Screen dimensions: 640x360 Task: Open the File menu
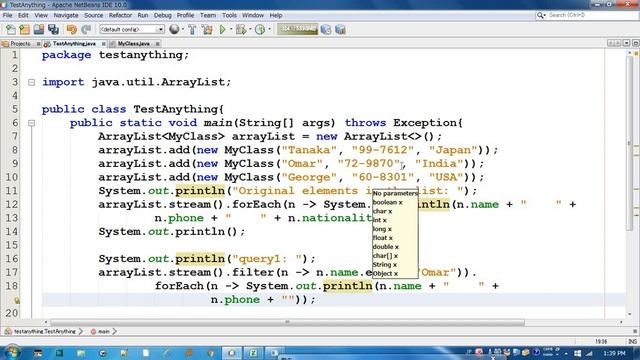pyautogui.click(x=7, y=15)
